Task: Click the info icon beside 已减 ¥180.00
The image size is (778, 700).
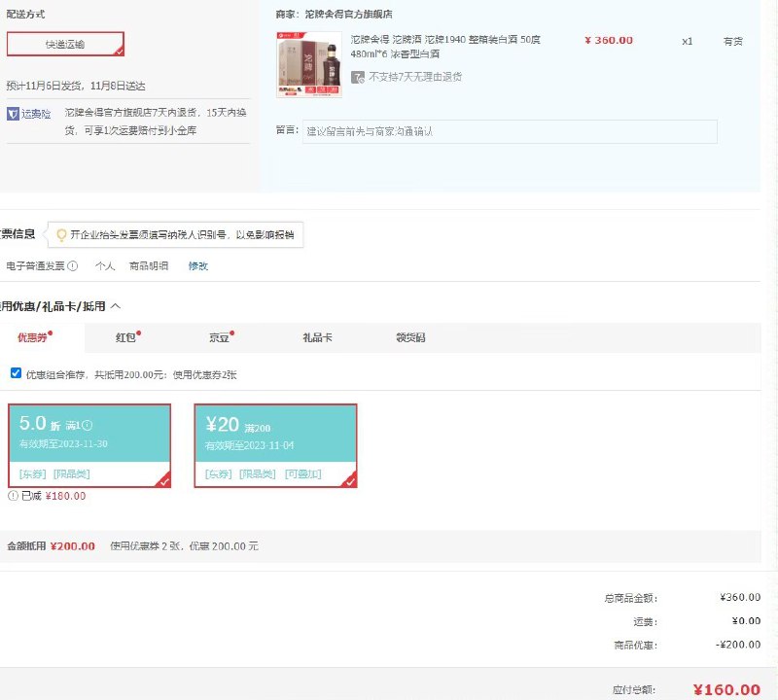Action: coord(13,496)
